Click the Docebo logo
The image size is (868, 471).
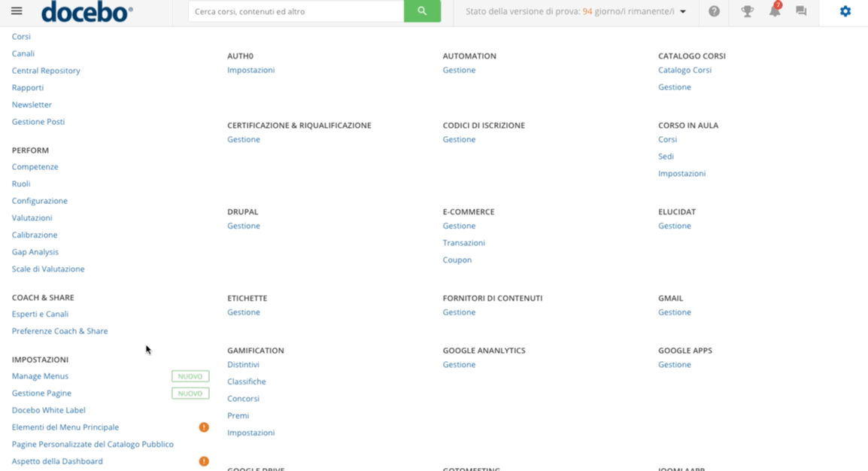click(87, 11)
